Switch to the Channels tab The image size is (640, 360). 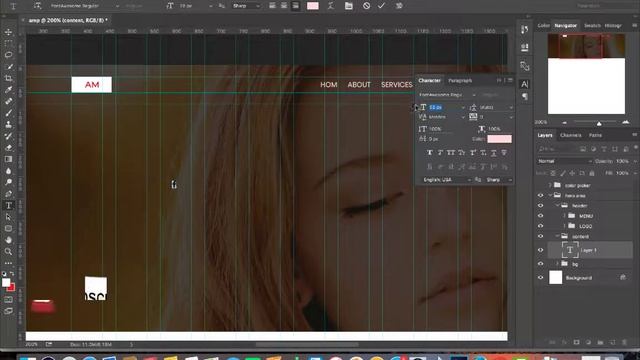571,135
